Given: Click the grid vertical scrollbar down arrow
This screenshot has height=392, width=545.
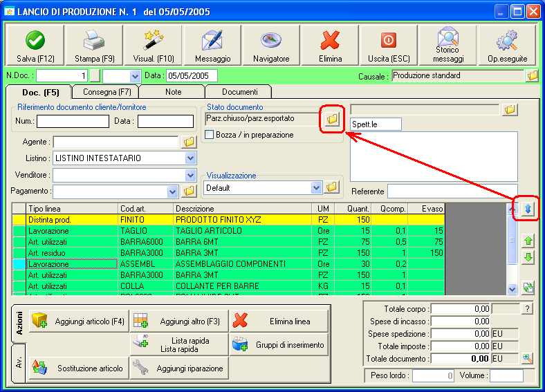Looking at the screenshot, I should (x=512, y=290).
